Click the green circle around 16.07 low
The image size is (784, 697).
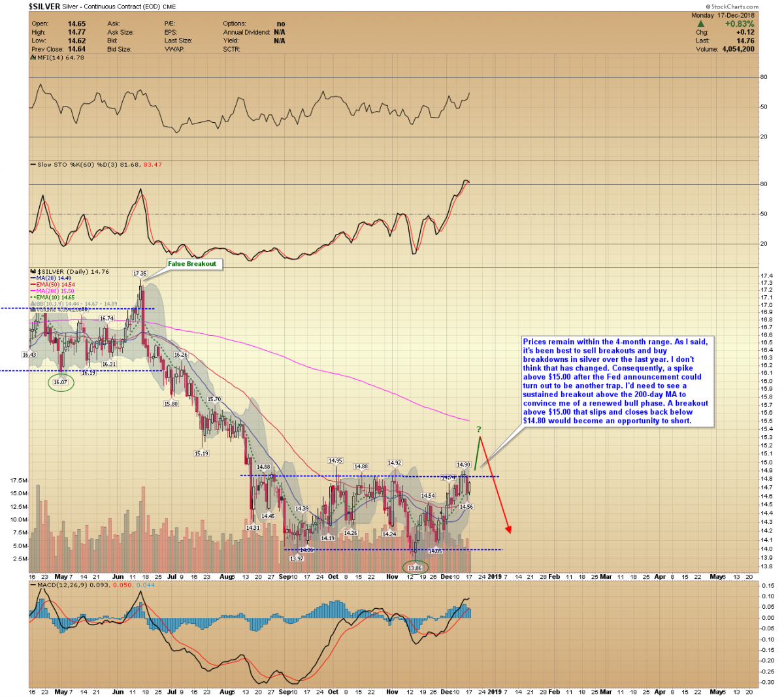pyautogui.click(x=61, y=382)
